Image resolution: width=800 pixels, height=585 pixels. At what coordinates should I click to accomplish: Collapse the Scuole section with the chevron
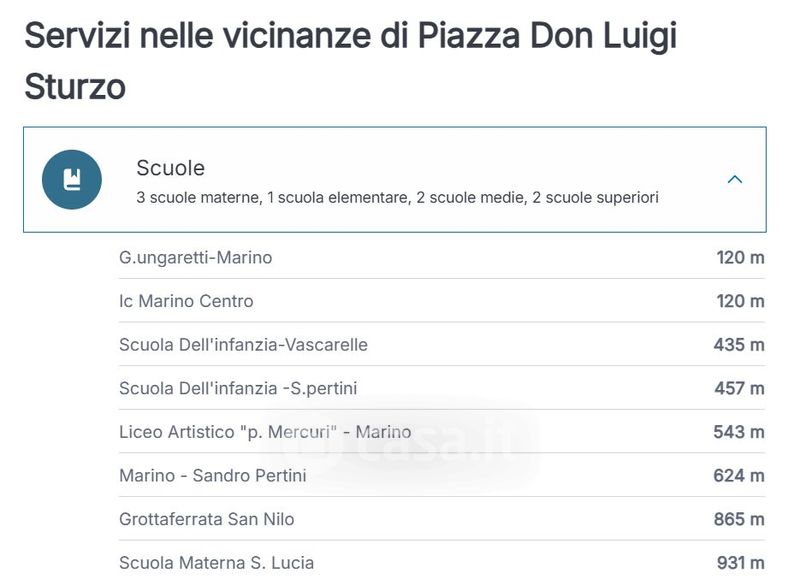pyautogui.click(x=735, y=180)
